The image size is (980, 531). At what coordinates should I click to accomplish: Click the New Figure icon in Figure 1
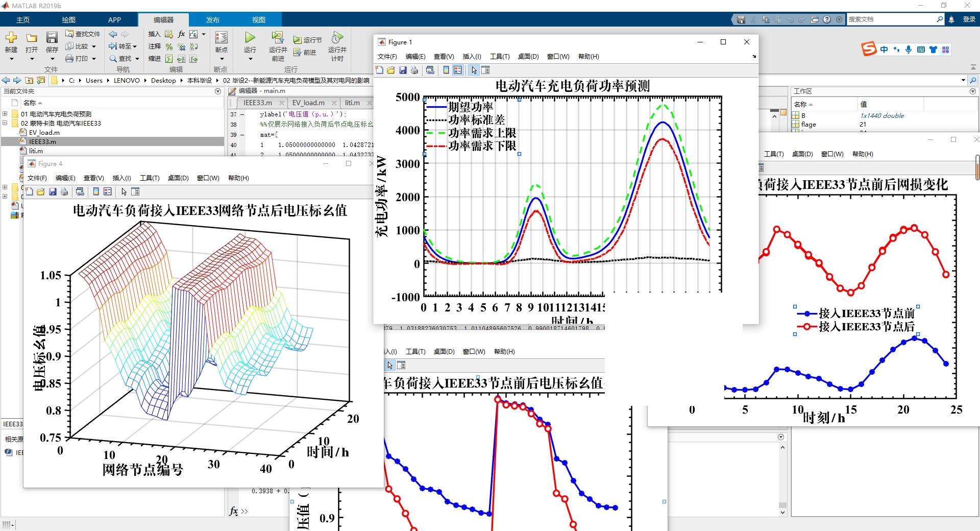(x=379, y=70)
